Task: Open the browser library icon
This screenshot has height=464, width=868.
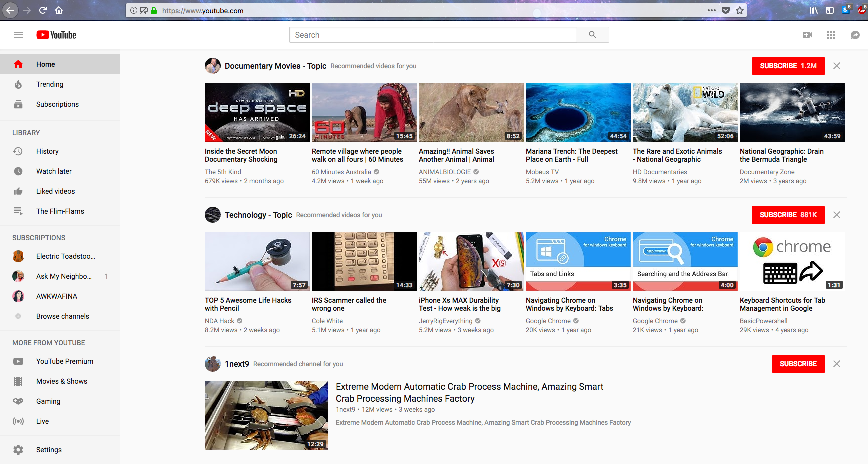Action: pos(814,10)
